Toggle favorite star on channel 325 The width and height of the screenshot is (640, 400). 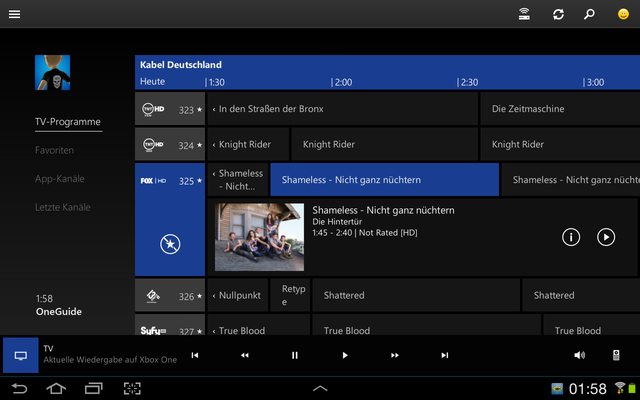pyautogui.click(x=200, y=180)
